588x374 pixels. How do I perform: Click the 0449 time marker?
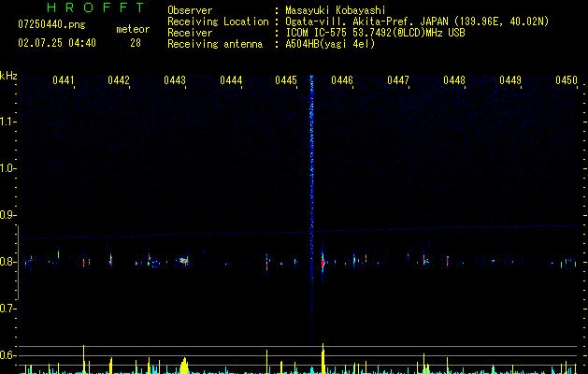click(510, 80)
